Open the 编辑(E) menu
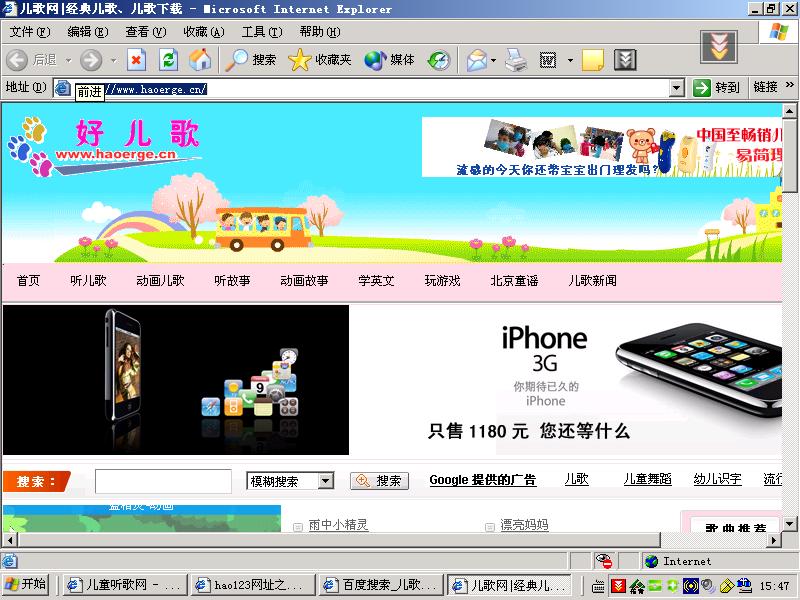800x600 pixels. (x=88, y=32)
